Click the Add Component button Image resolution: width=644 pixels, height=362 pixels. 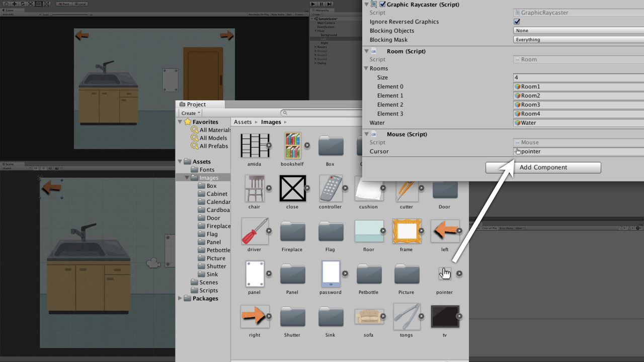pos(543,167)
